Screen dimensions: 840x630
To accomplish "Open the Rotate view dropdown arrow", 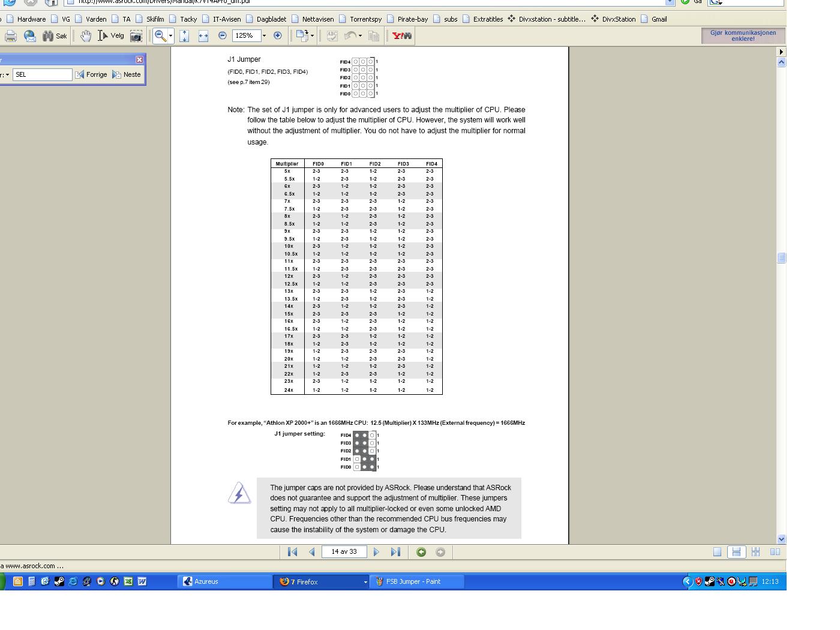I will coord(312,36).
